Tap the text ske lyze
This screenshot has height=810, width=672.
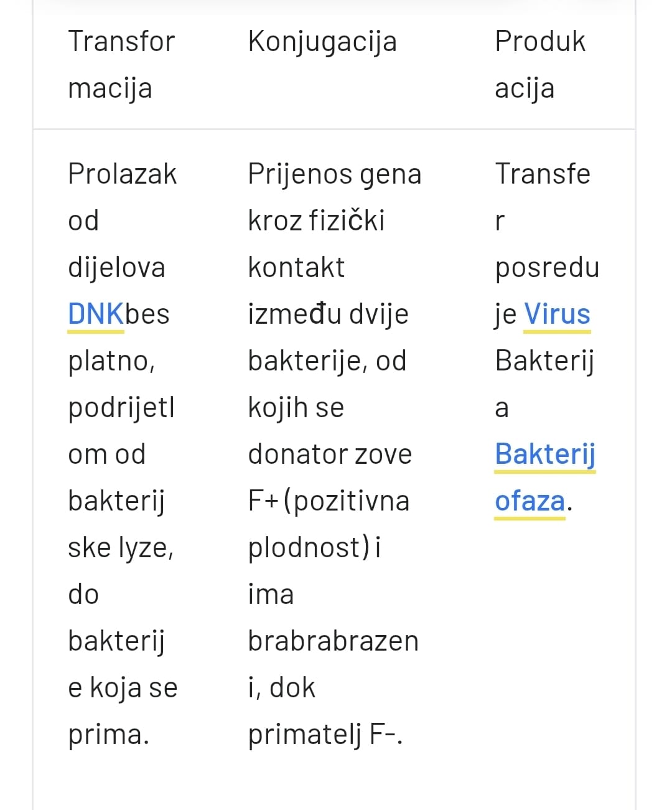[121, 547]
